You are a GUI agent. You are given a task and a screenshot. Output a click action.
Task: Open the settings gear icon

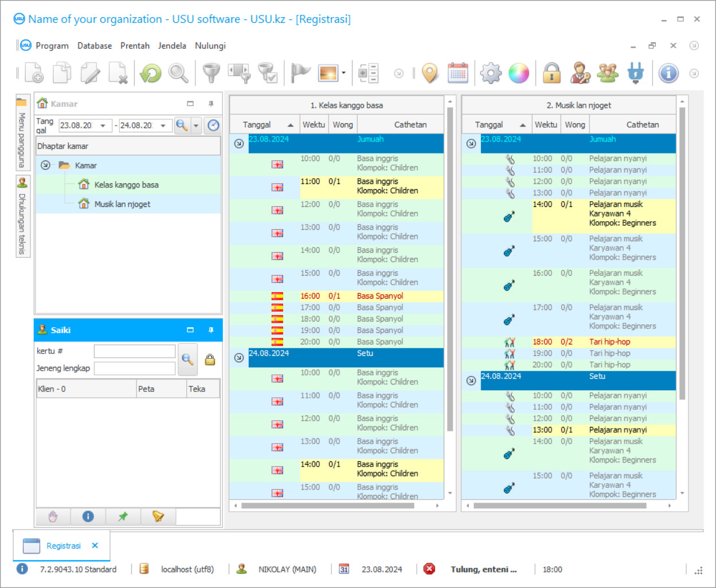click(x=490, y=73)
